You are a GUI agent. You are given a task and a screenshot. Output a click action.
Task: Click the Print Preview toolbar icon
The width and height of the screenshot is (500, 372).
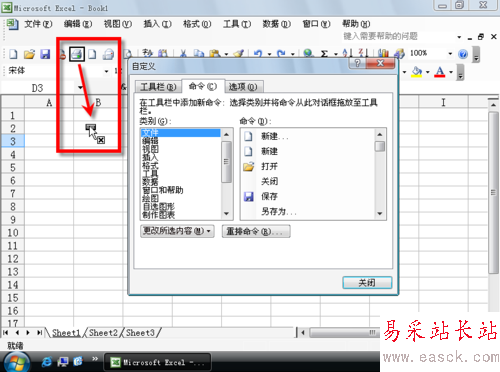(128, 54)
